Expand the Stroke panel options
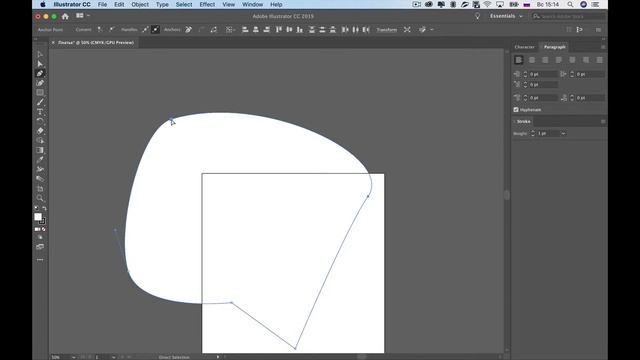This screenshot has height=360, width=640. pos(515,122)
